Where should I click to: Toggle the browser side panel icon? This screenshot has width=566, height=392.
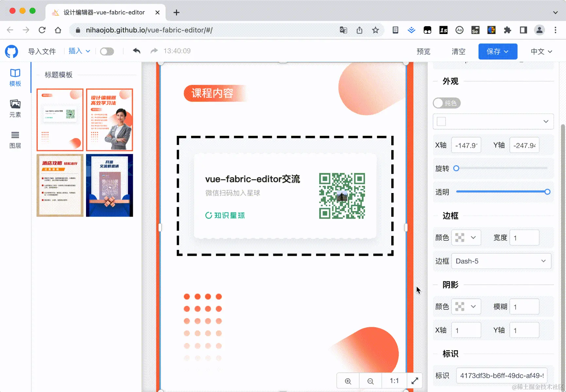pyautogui.click(x=523, y=30)
